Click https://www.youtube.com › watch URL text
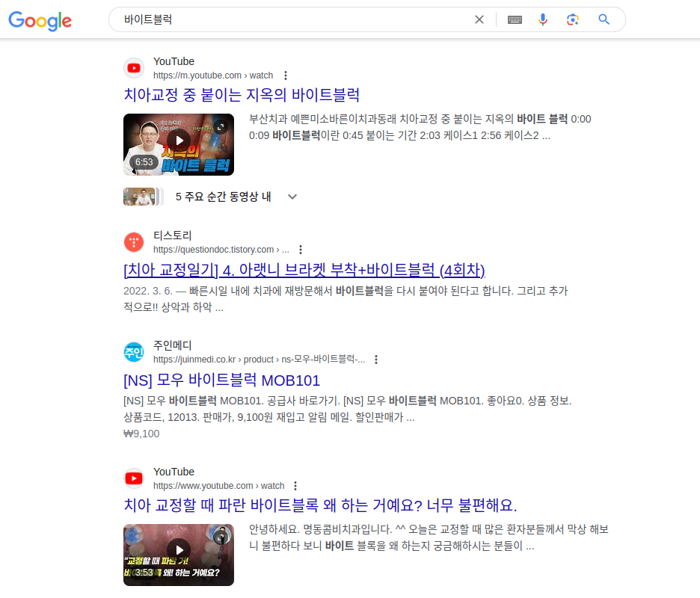 218,486
